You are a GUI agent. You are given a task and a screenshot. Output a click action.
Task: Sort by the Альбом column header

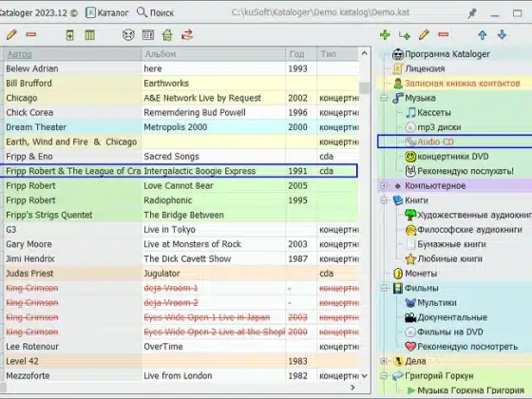click(214, 54)
